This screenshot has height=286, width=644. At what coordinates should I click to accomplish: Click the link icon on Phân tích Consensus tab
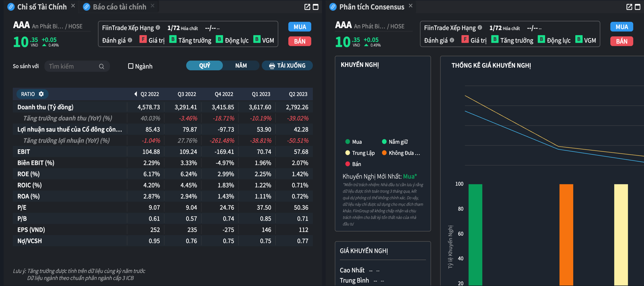click(333, 7)
